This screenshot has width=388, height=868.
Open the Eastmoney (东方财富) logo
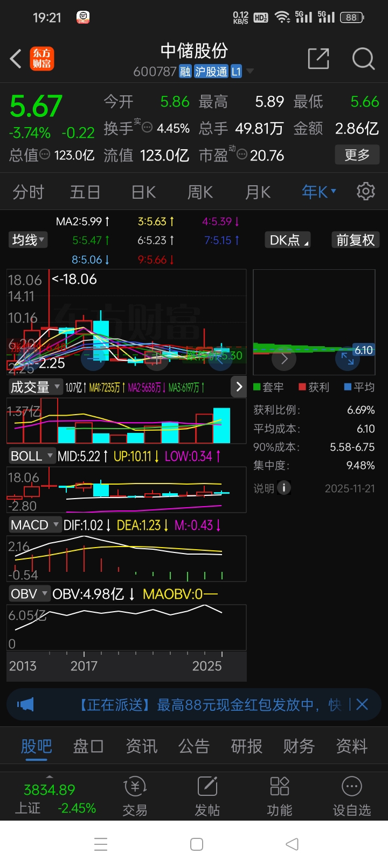coord(41,59)
